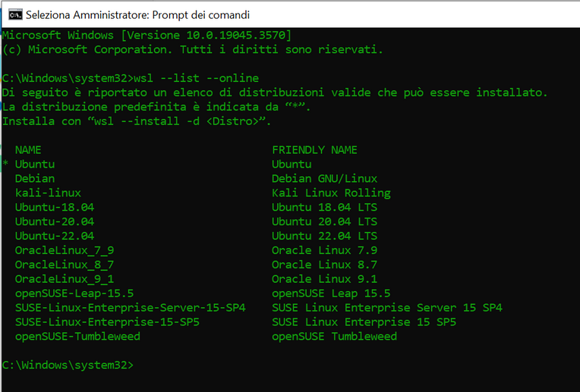
Task: Click on 'openSUSE-Leap-15.5' name
Action: (74, 293)
